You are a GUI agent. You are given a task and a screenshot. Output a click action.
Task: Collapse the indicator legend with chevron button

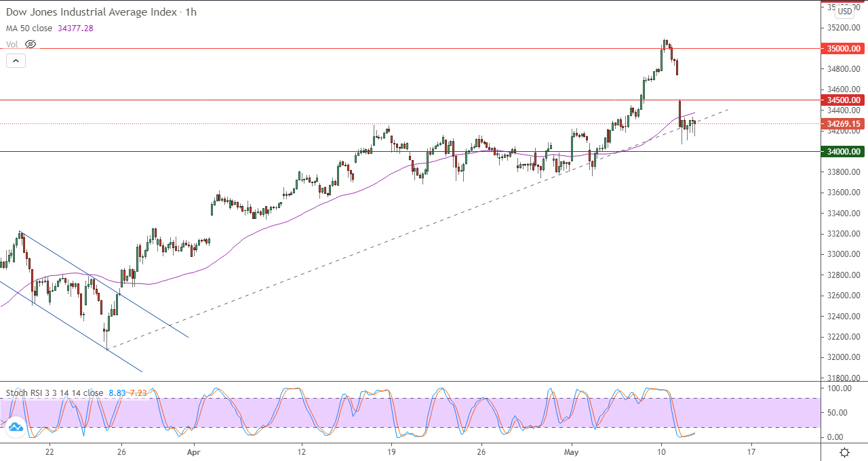tap(16, 60)
